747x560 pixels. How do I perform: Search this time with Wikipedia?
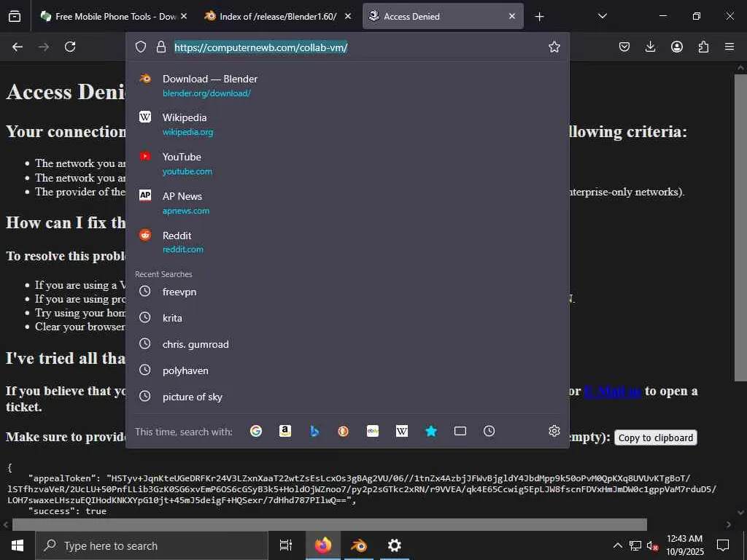pyautogui.click(x=402, y=432)
